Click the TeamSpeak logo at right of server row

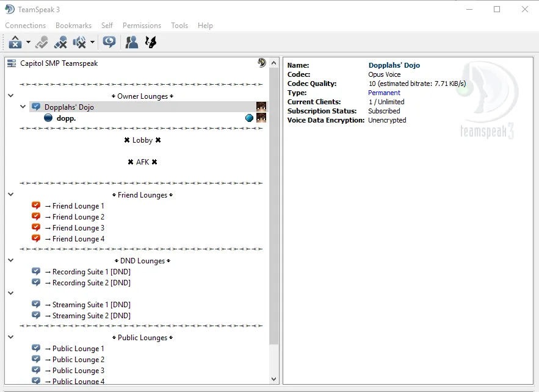pyautogui.click(x=262, y=63)
